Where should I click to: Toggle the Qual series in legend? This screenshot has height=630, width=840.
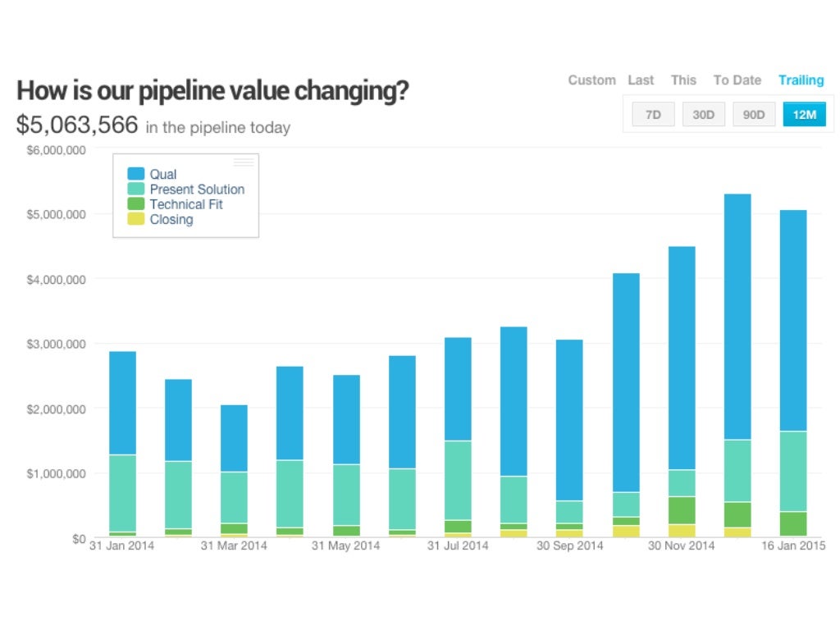[162, 174]
